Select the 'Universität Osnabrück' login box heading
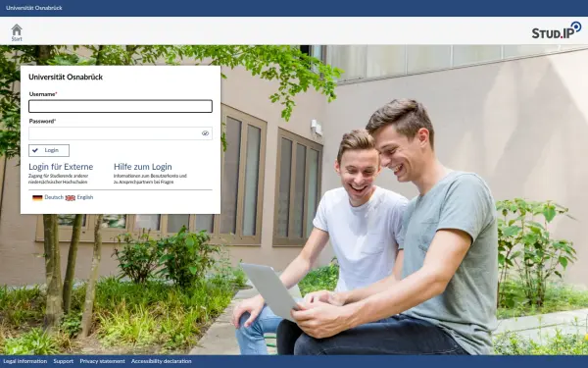Screen dimensions: 588x368 pos(66,77)
